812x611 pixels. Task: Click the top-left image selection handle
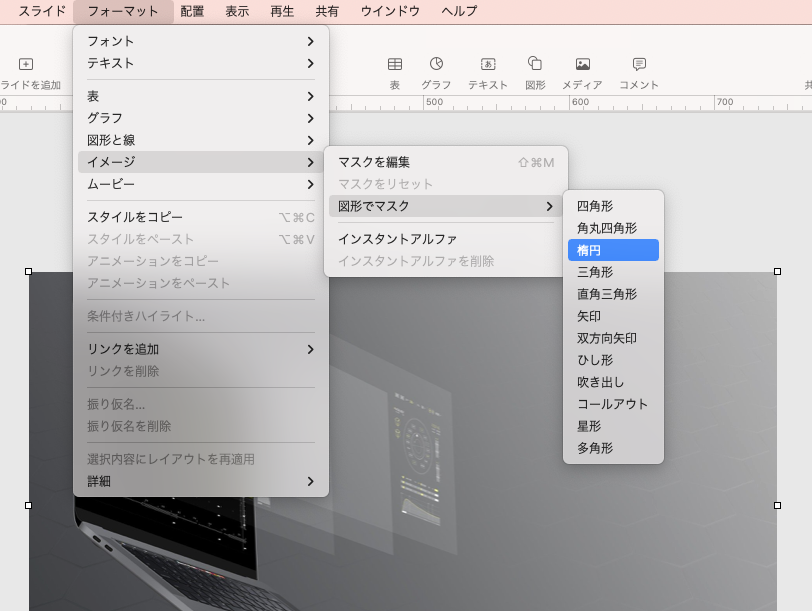point(28,271)
